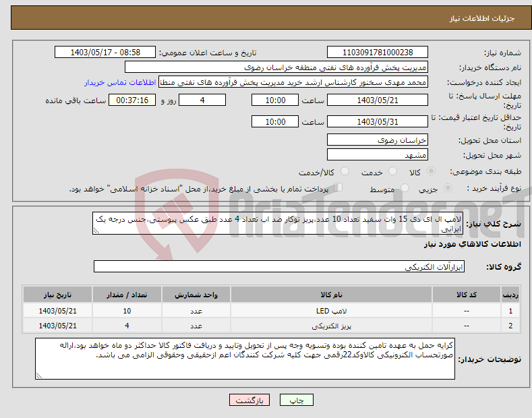Viewport: 532px width, 418px height.
Task: Select the متوسط purchase type radio
Action: (405, 187)
